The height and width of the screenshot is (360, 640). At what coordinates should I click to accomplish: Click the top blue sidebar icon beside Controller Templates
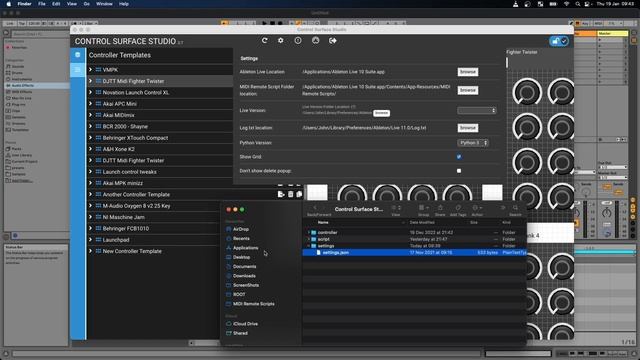click(x=78, y=55)
